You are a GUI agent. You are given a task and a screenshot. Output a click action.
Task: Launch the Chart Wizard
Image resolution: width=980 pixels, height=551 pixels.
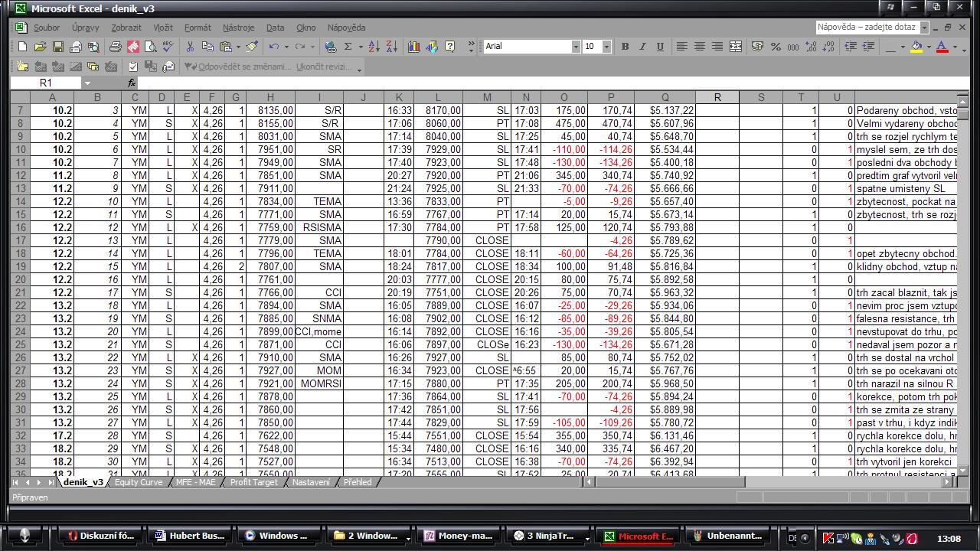tap(414, 47)
